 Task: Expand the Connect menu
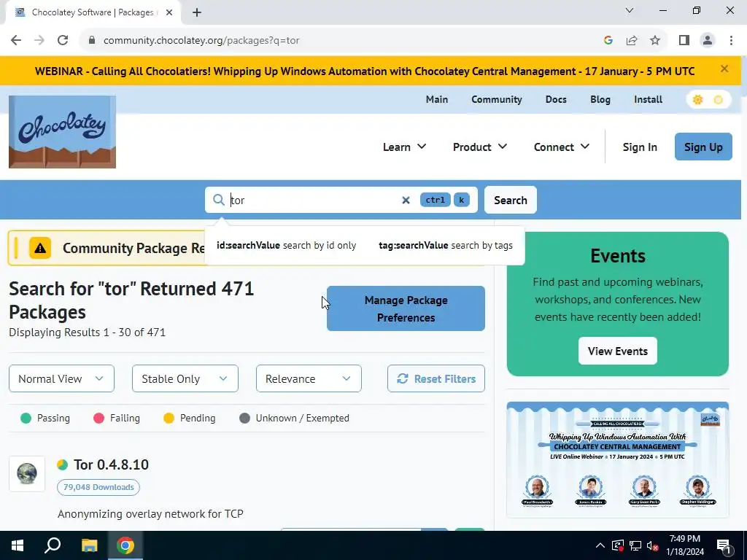[x=561, y=147]
